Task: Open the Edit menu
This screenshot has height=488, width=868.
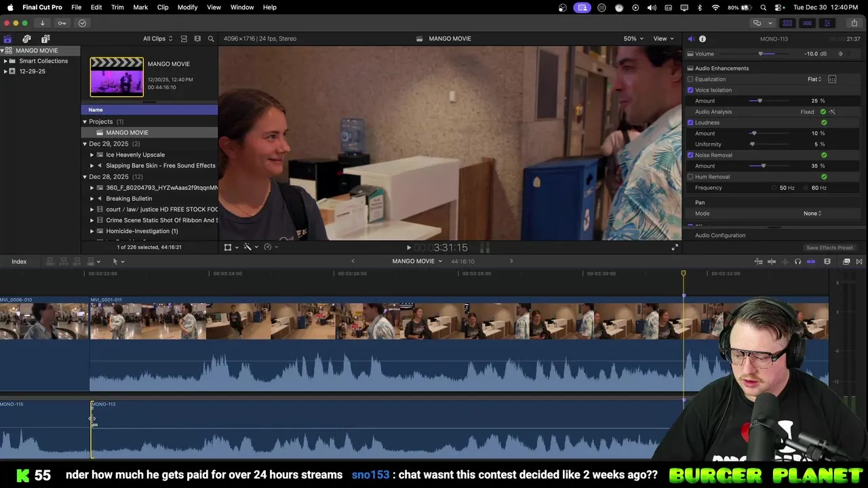Action: click(x=96, y=7)
